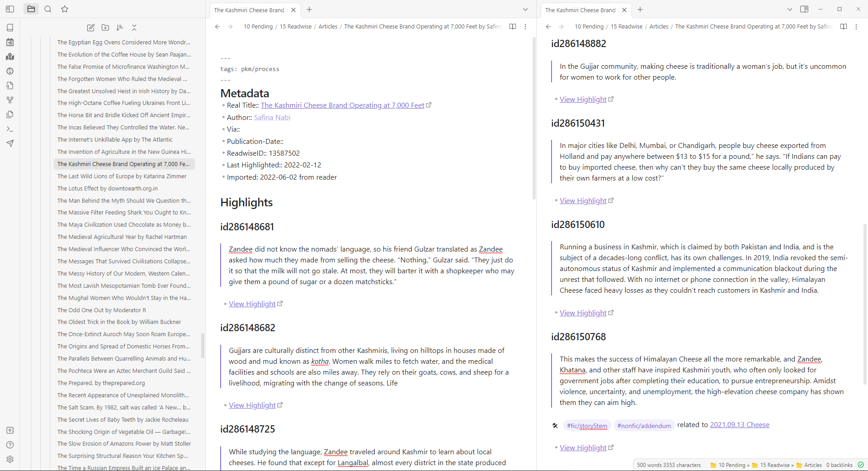Open the Files explorer tab icon

(31, 9)
